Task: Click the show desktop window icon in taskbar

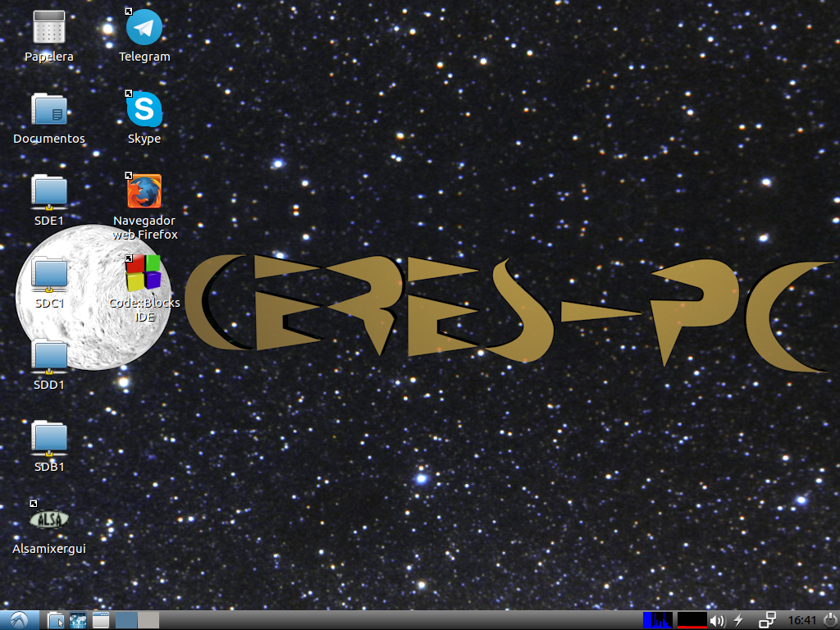Action: (101, 620)
